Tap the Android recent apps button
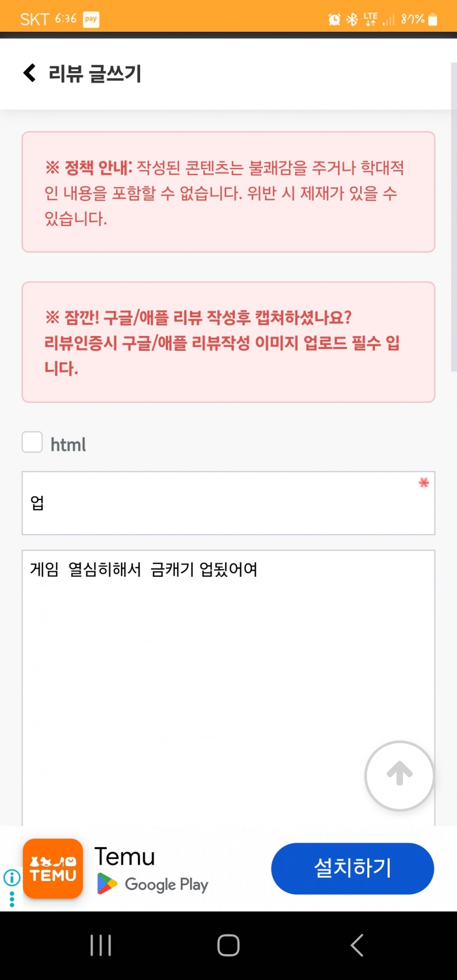The width and height of the screenshot is (457, 980). (x=101, y=945)
